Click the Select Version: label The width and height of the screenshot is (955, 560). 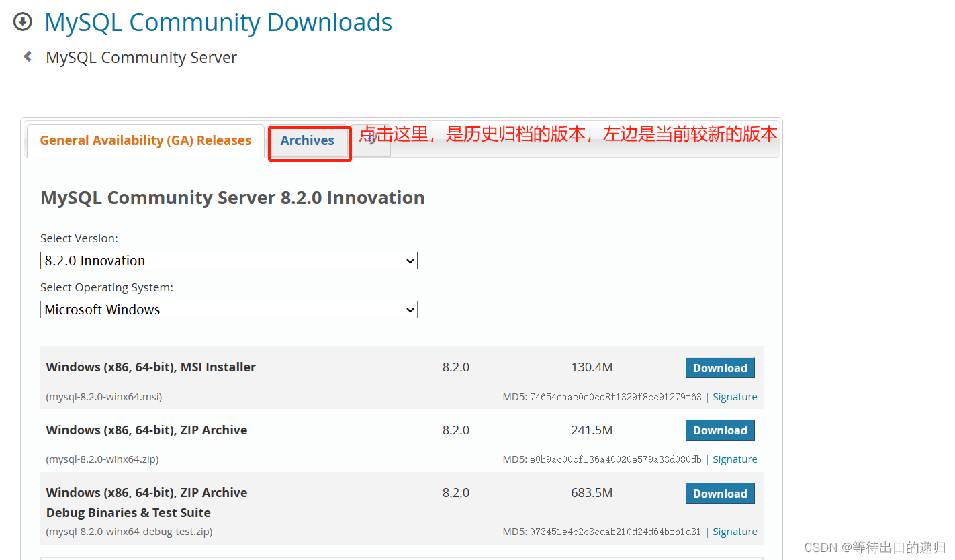pyautogui.click(x=79, y=238)
